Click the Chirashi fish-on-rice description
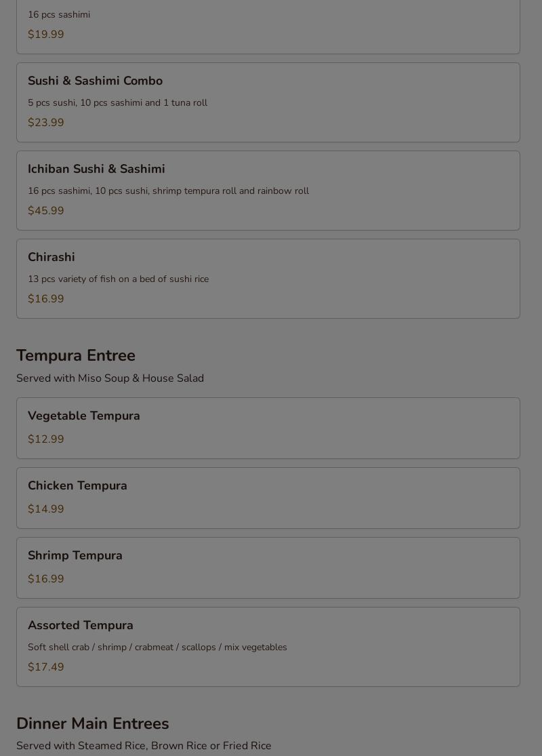Viewport: 542px width, 756px height. pos(118,279)
